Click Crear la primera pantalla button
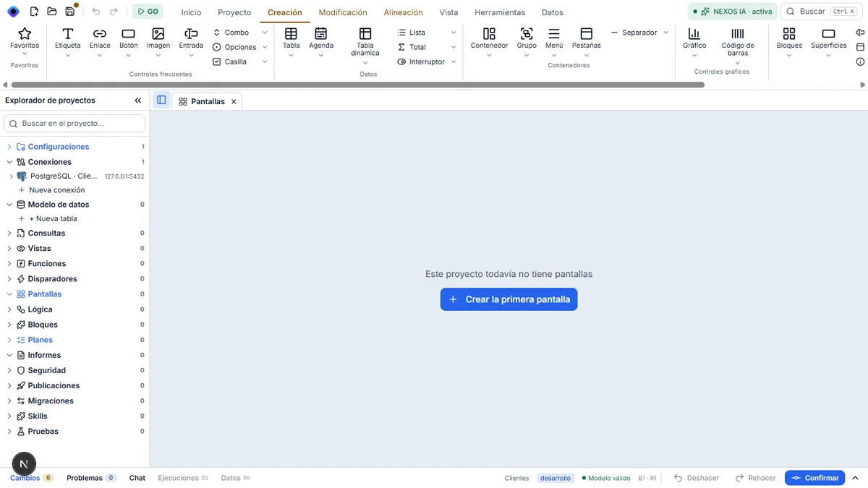The image size is (868, 488). (x=509, y=299)
